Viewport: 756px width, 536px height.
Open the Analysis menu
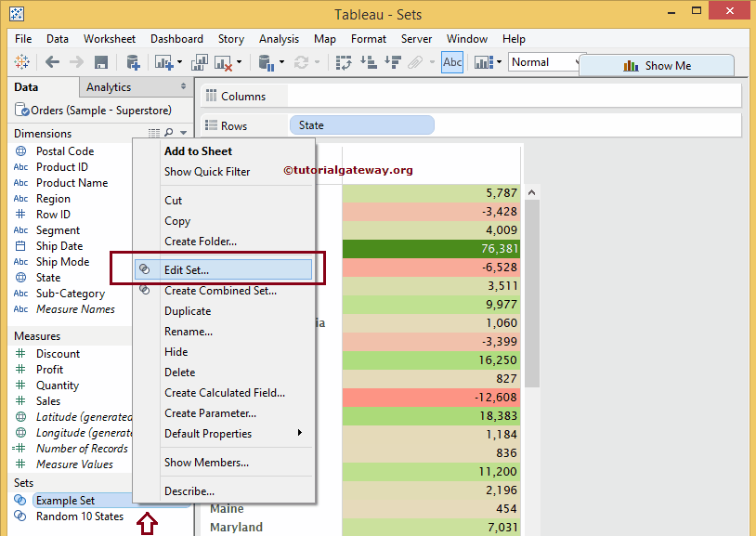pos(279,39)
